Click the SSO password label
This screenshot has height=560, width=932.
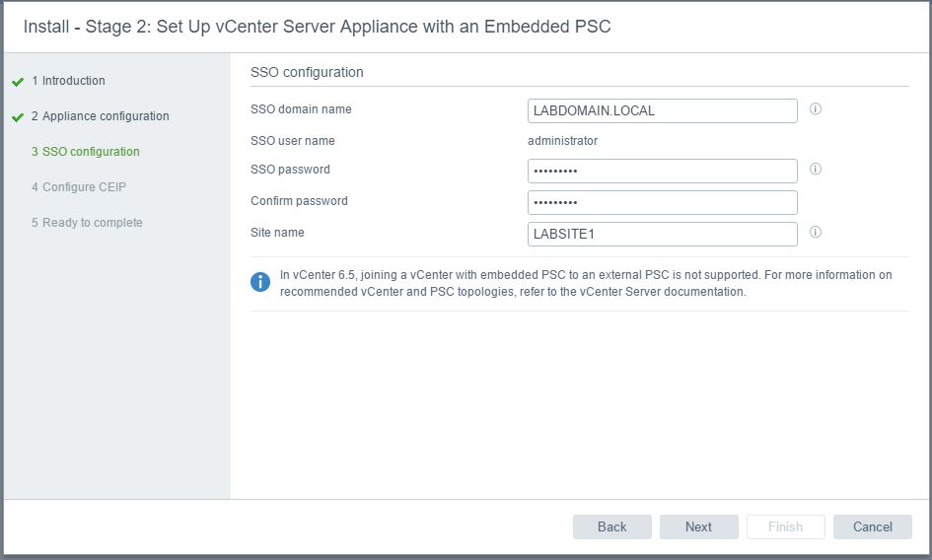[x=290, y=170]
